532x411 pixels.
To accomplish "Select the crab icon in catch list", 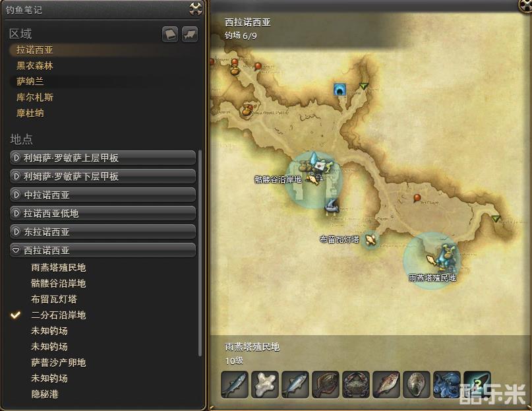I will pos(355,385).
